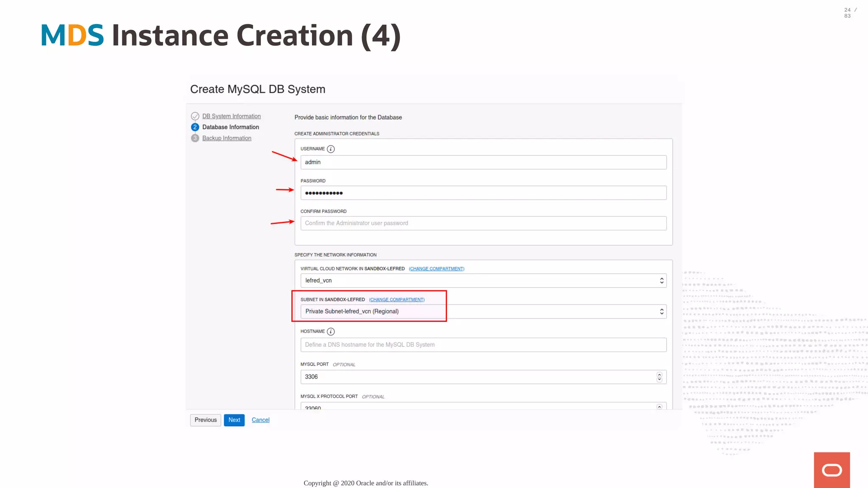Viewport: 868px width, 488px height.
Task: Click the Hostname input field
Action: click(x=483, y=345)
